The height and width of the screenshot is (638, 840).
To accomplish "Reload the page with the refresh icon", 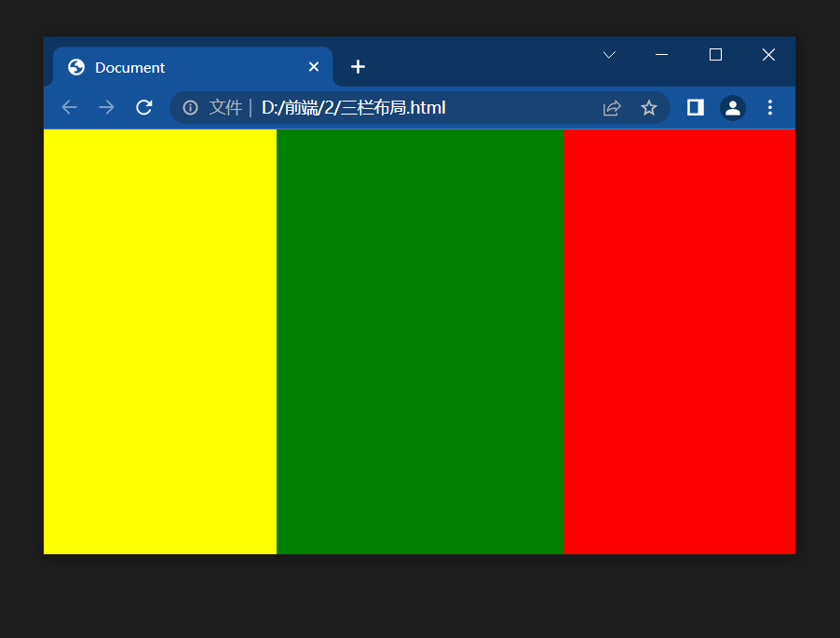I will (x=143, y=108).
